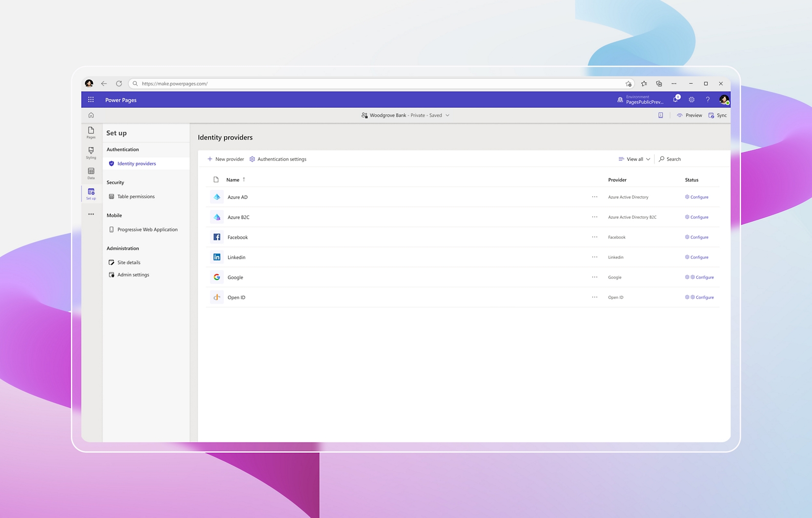Click the browser profile avatar
This screenshot has width=812, height=518.
click(89, 83)
